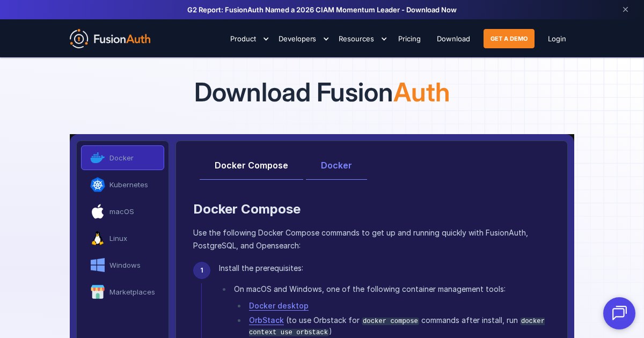Click the FusionAuth logo icon

tap(79, 39)
